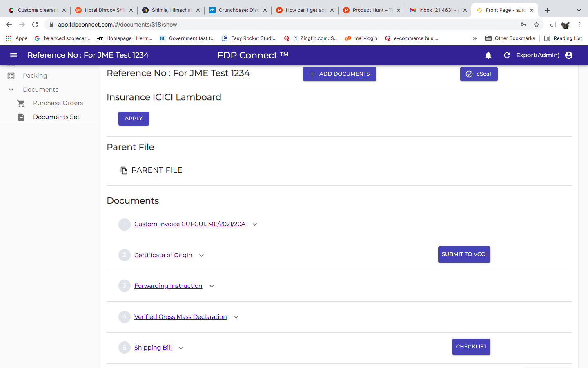Click the APPLY insurance button
The height and width of the screenshot is (368, 588).
134,119
